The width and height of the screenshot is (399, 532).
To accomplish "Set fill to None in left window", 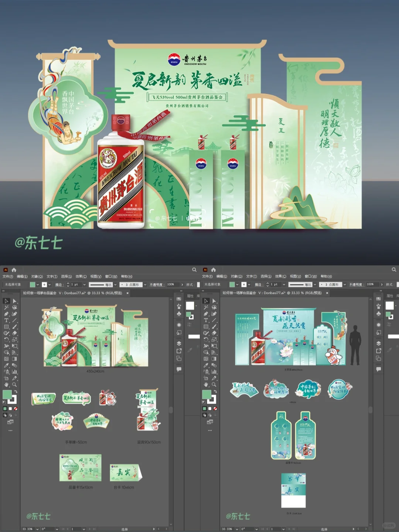I will (16, 409).
